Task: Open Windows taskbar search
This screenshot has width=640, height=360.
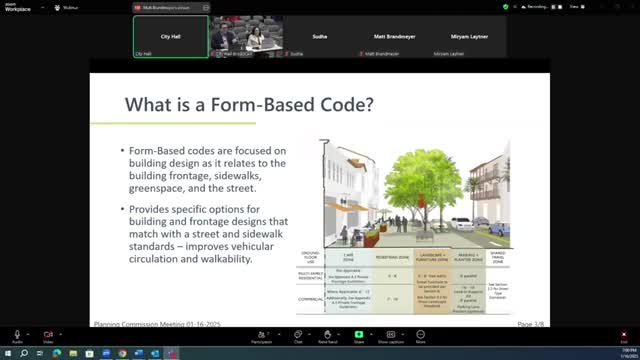Action: pyautogui.click(x=24, y=353)
